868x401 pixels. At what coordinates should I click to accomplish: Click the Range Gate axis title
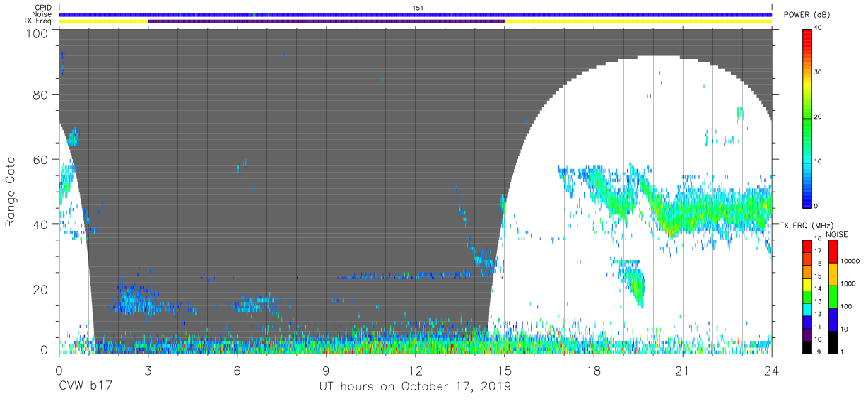11,192
